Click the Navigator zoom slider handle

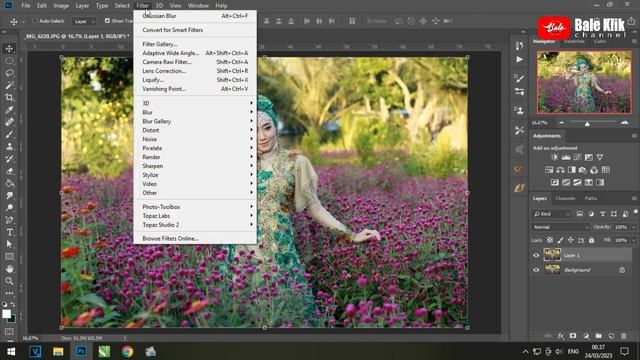pos(587,124)
